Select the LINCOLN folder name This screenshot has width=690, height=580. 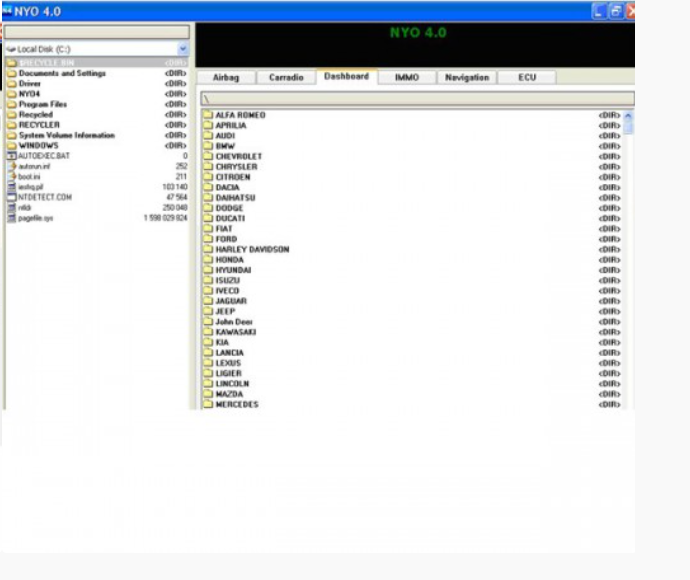(x=232, y=384)
